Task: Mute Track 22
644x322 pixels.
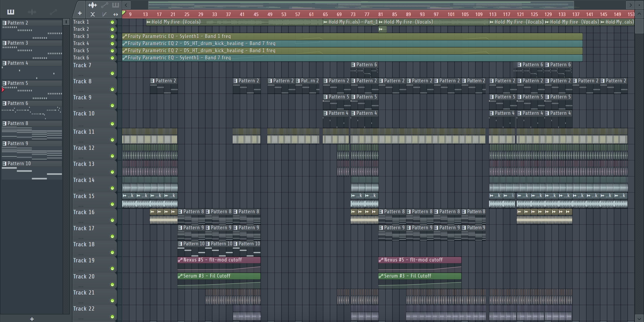Action: (112, 317)
